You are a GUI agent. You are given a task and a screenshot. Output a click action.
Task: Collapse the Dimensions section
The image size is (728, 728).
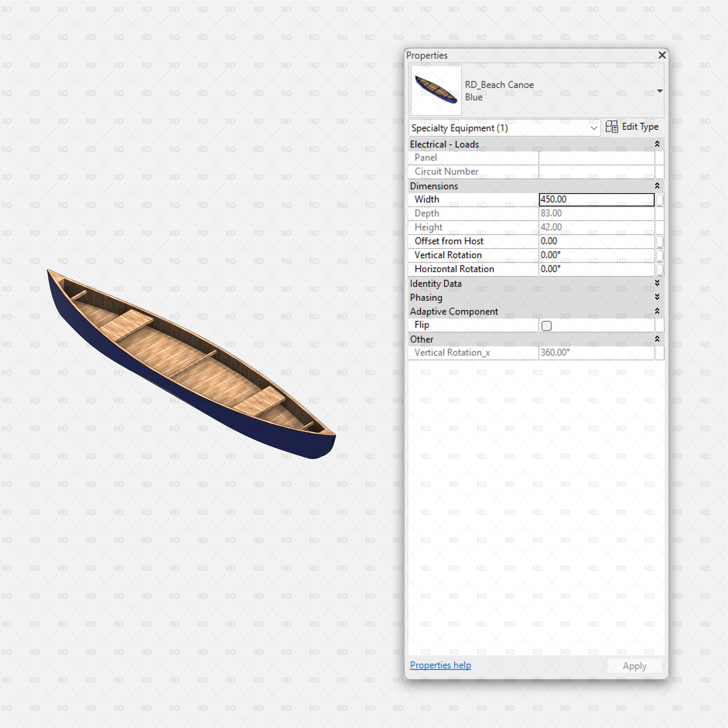(x=657, y=186)
